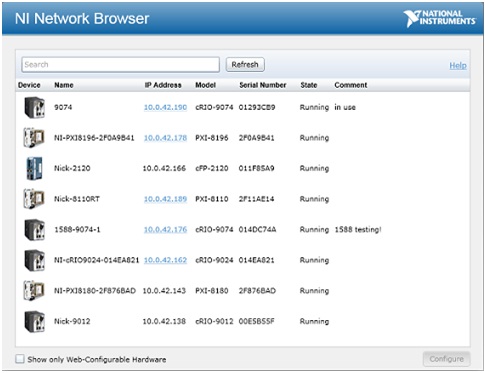Open IP address 10.0.42.178 link

pyautogui.click(x=165, y=138)
